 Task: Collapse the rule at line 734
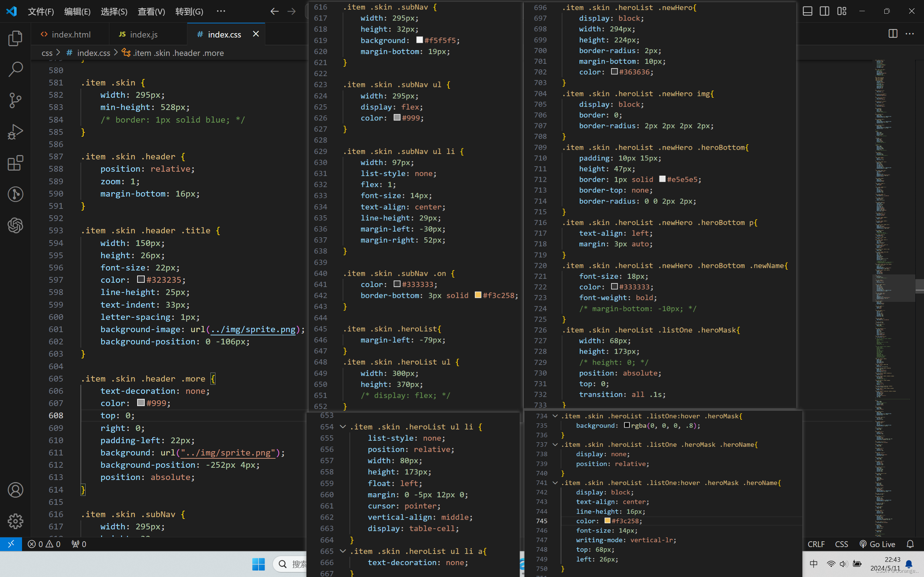555,416
